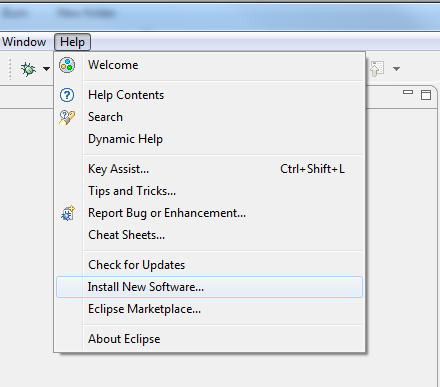The image size is (440, 387).
Task: Click the Help Contents question mark icon
Action: [x=67, y=95]
